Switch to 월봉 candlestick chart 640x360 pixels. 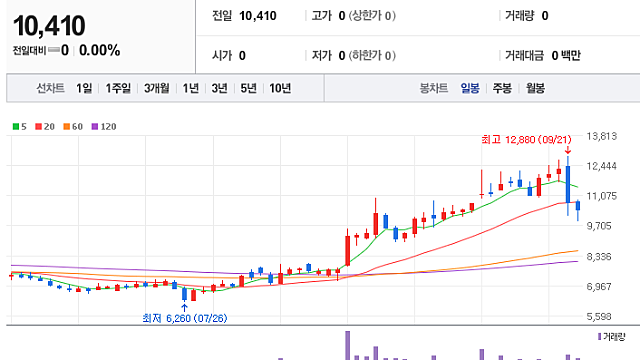point(535,88)
